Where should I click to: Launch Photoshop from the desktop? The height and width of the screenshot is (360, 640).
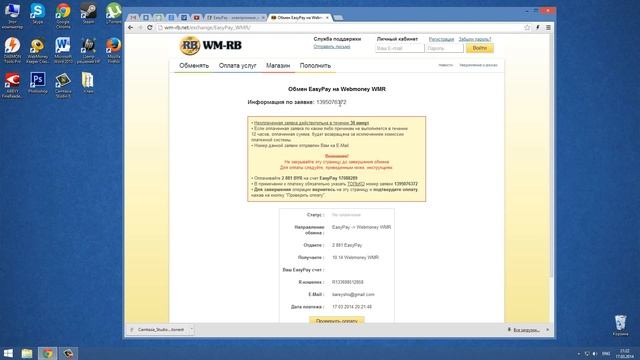coord(38,83)
